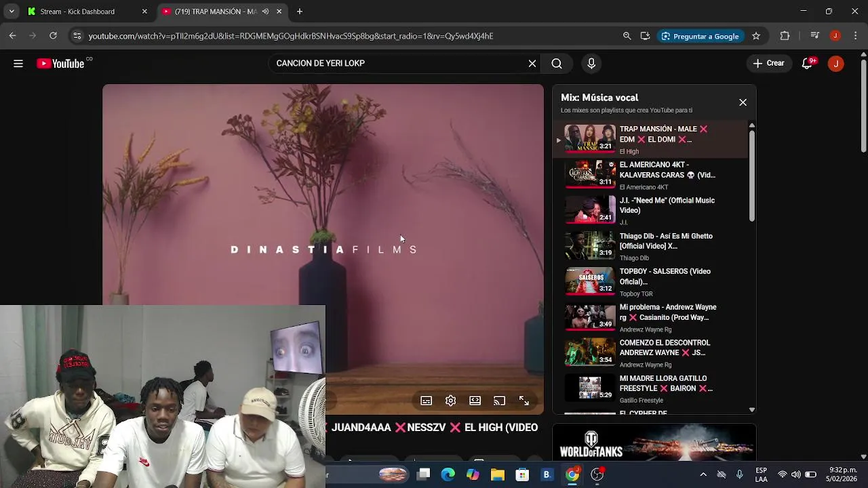Screen dimensions: 868x488
Task: Play EL AMERICANO 4KT - KALAVERAS CARAS
Action: click(x=651, y=175)
